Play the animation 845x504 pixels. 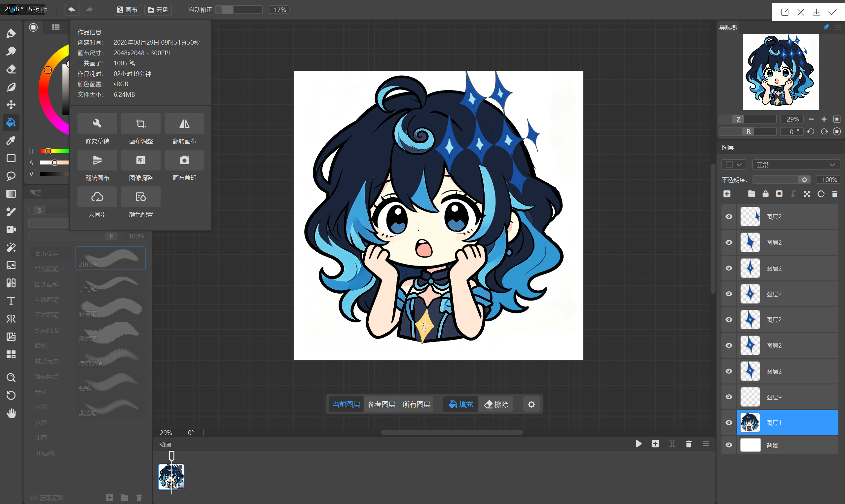point(639,444)
